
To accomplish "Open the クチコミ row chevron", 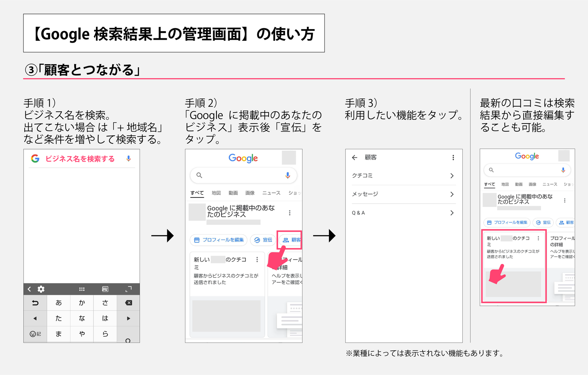I will click(452, 176).
